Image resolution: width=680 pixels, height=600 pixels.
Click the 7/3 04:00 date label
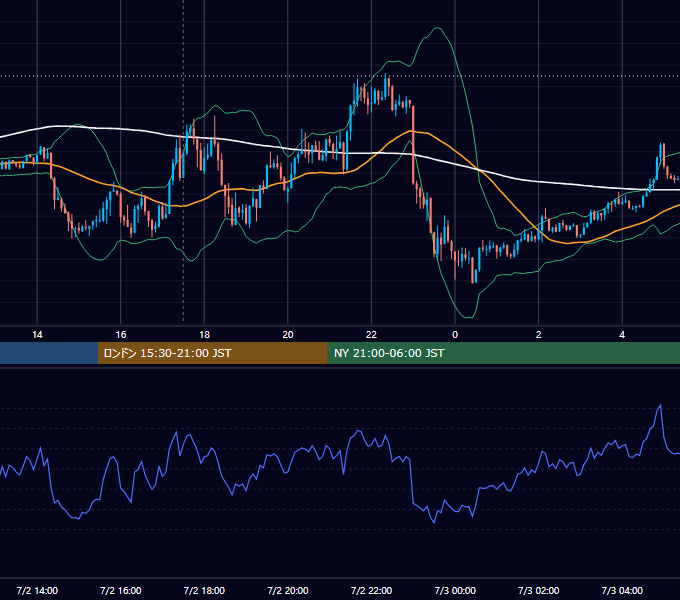622,590
